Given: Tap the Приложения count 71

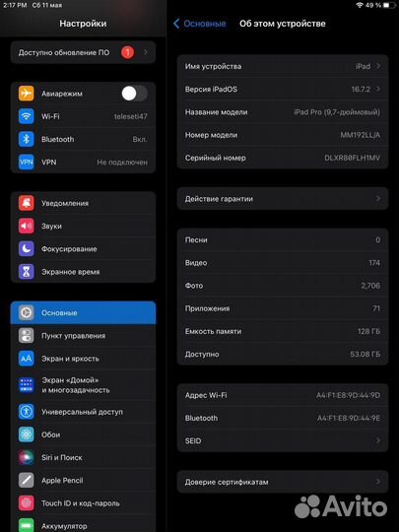Looking at the screenshot, I should coord(376,308).
